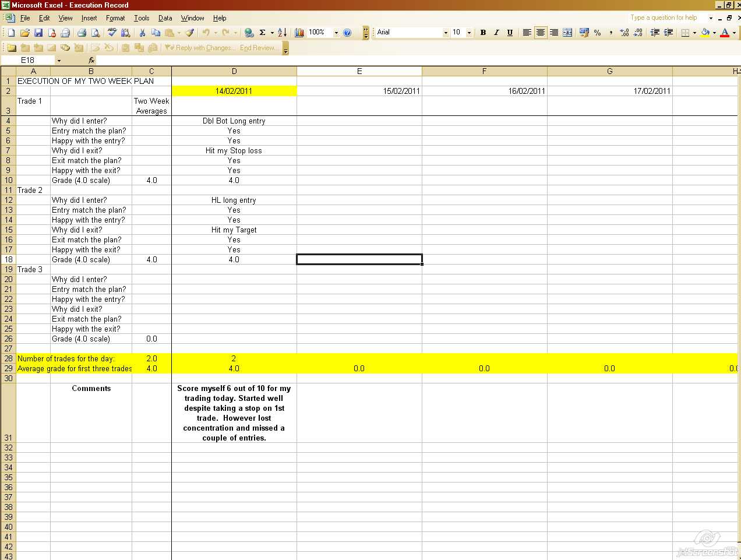Toggle italic formatting
Viewport: 741px width, 560px height.
coord(496,33)
